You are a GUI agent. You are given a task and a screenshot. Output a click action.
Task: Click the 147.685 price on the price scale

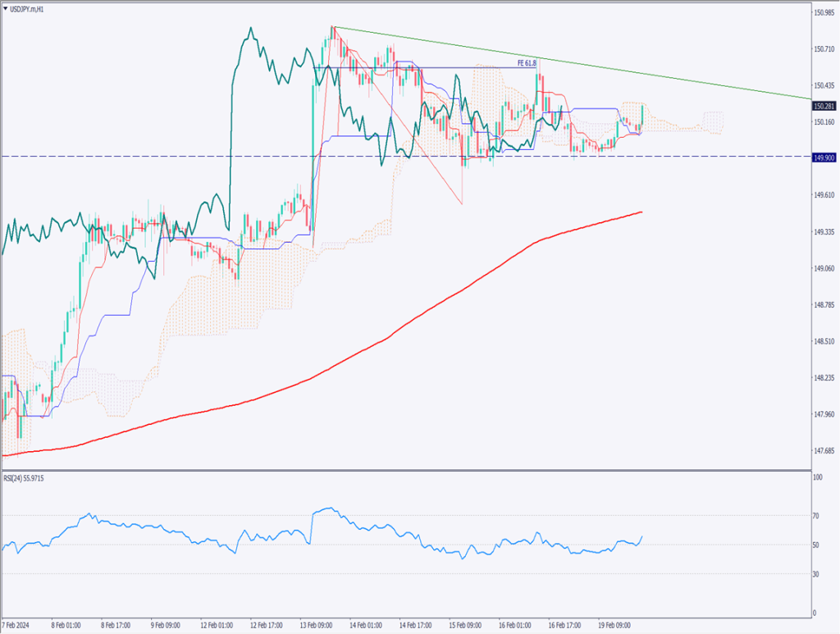click(823, 451)
